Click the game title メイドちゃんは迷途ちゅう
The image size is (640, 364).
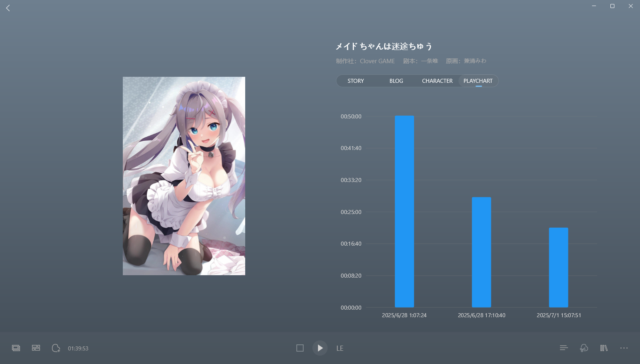[384, 46]
